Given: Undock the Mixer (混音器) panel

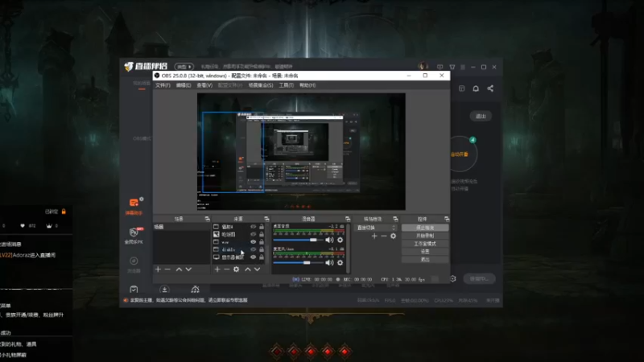Looking at the screenshot, I should point(348,219).
